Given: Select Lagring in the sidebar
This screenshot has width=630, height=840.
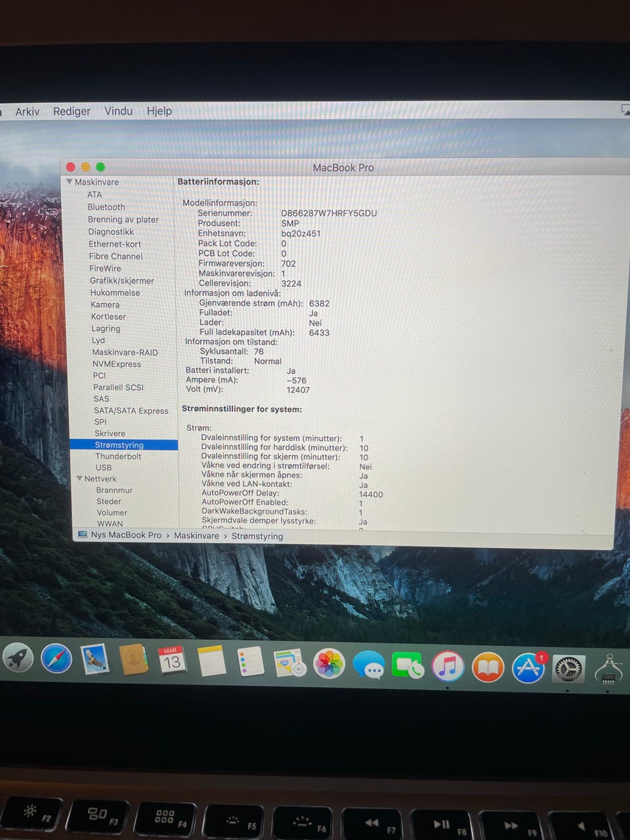Looking at the screenshot, I should (x=106, y=328).
